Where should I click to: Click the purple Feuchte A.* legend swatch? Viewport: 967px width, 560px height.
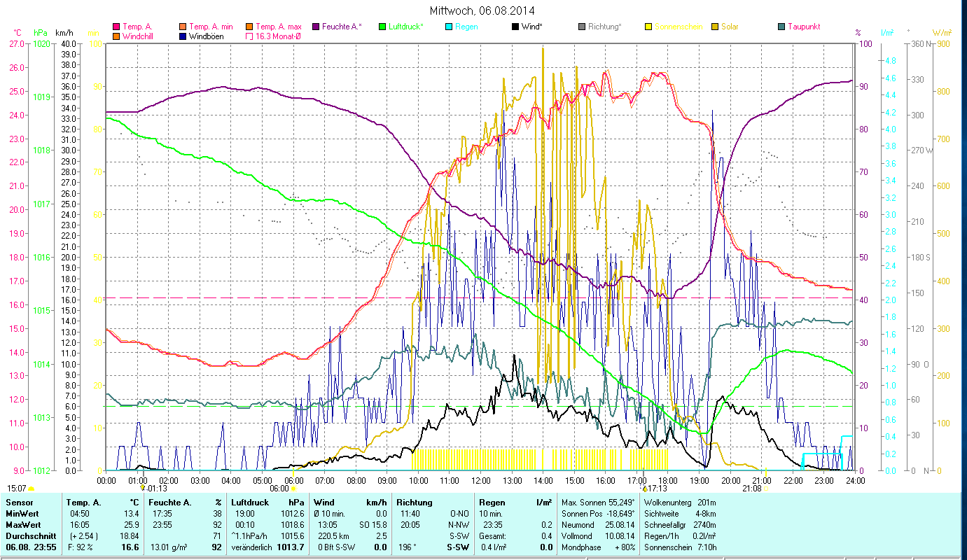tap(315, 27)
